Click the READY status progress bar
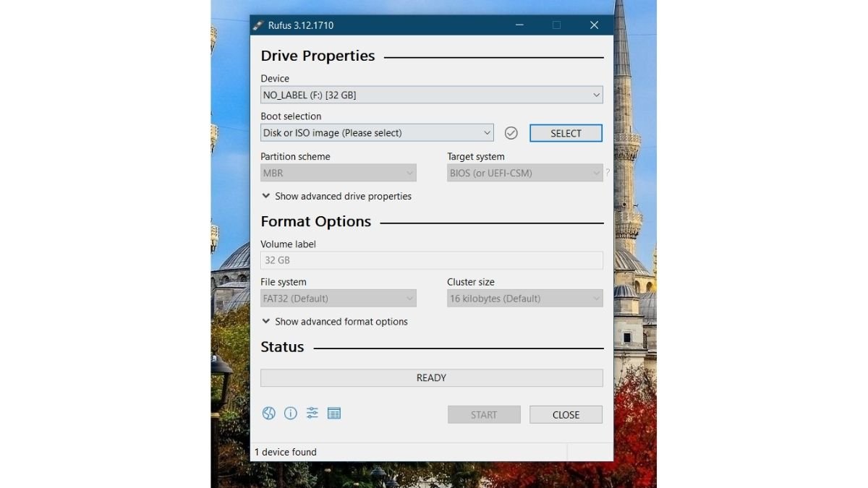 point(432,378)
